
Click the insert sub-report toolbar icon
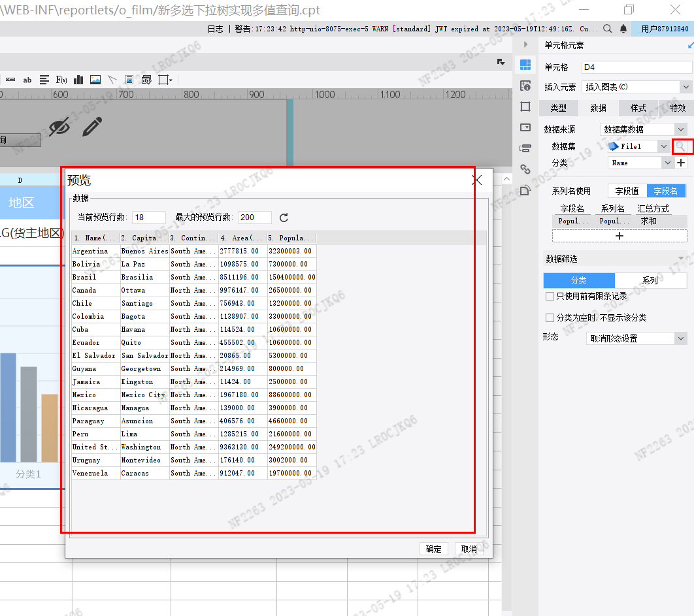click(129, 80)
